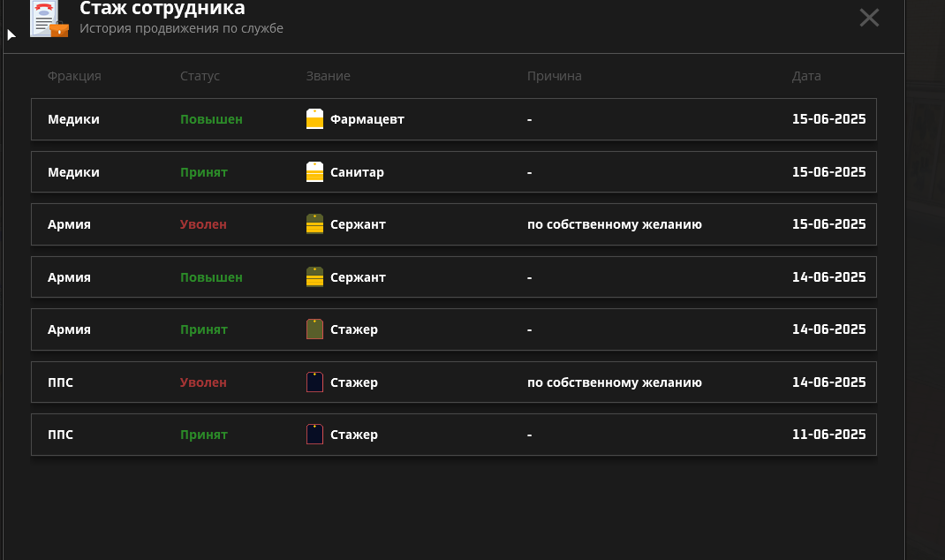Click the Медики cell in the Фармацевт row
This screenshot has width=945, height=560.
73,119
